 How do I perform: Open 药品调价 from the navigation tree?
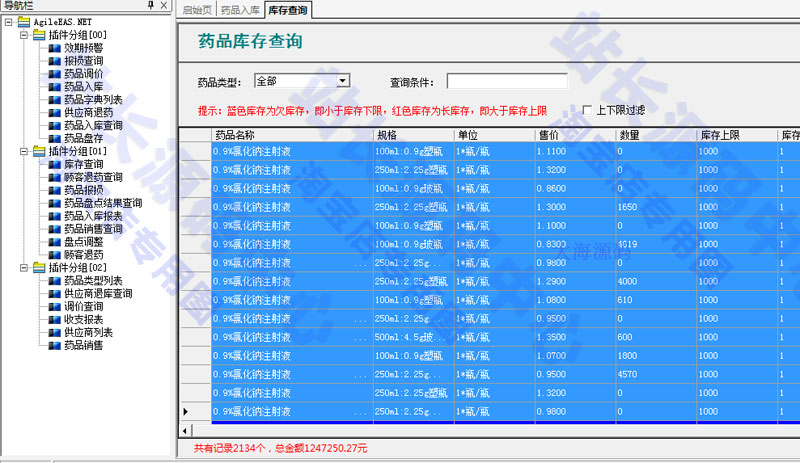pyautogui.click(x=83, y=73)
